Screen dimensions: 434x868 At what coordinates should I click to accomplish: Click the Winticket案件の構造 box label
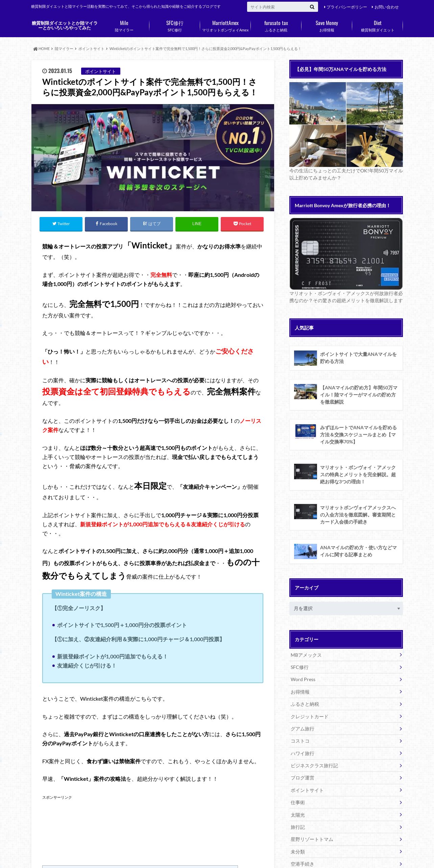(x=81, y=594)
